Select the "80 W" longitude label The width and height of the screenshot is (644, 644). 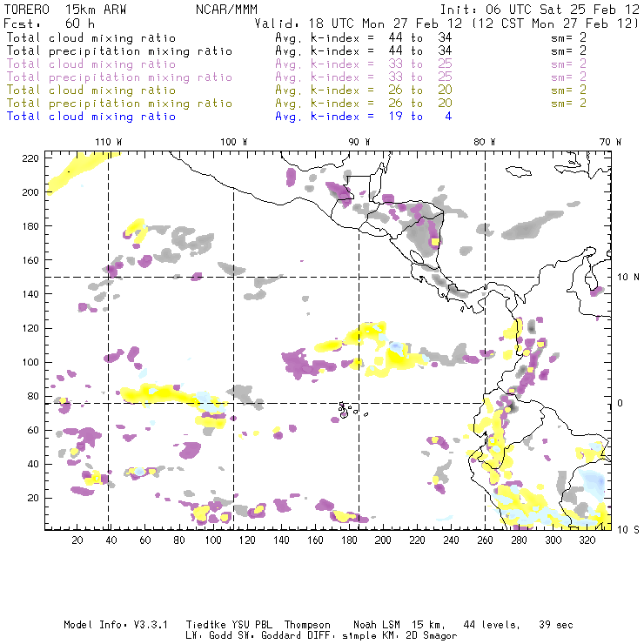tap(485, 142)
